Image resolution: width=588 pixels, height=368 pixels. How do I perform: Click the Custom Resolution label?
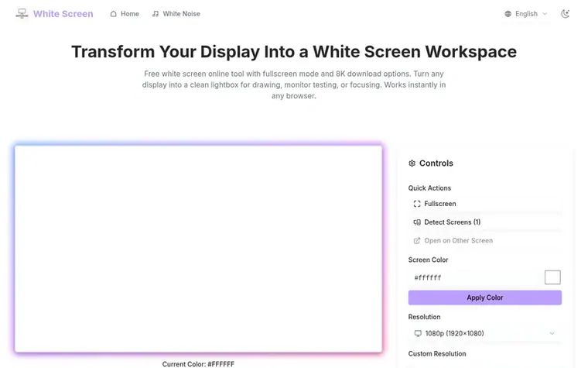pyautogui.click(x=437, y=354)
